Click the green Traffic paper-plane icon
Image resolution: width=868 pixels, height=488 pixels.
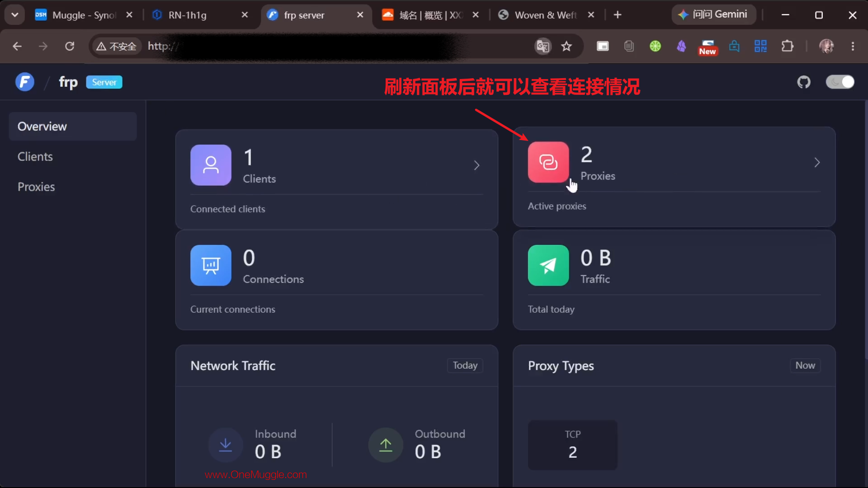[x=548, y=265]
